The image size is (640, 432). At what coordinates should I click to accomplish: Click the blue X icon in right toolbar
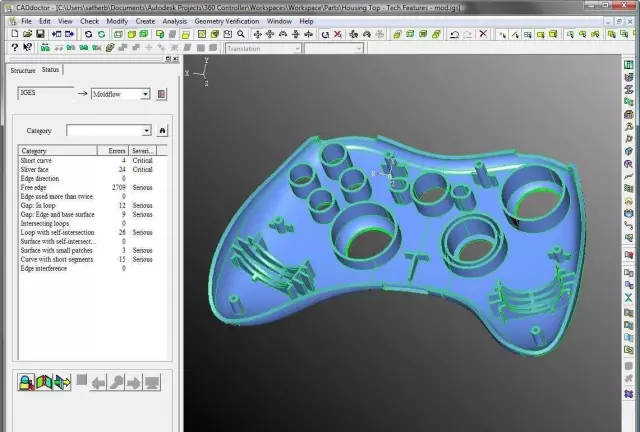click(x=629, y=298)
